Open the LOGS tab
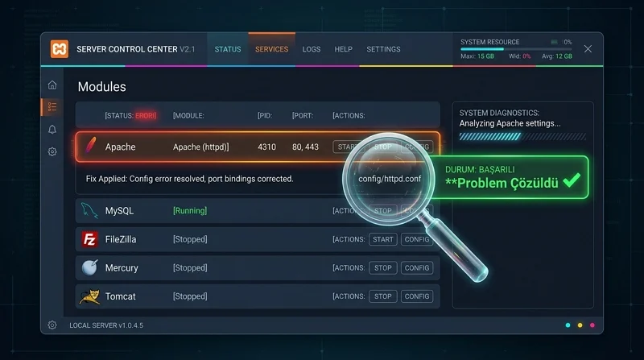Screen dimensions: 644x360 (x=312, y=49)
